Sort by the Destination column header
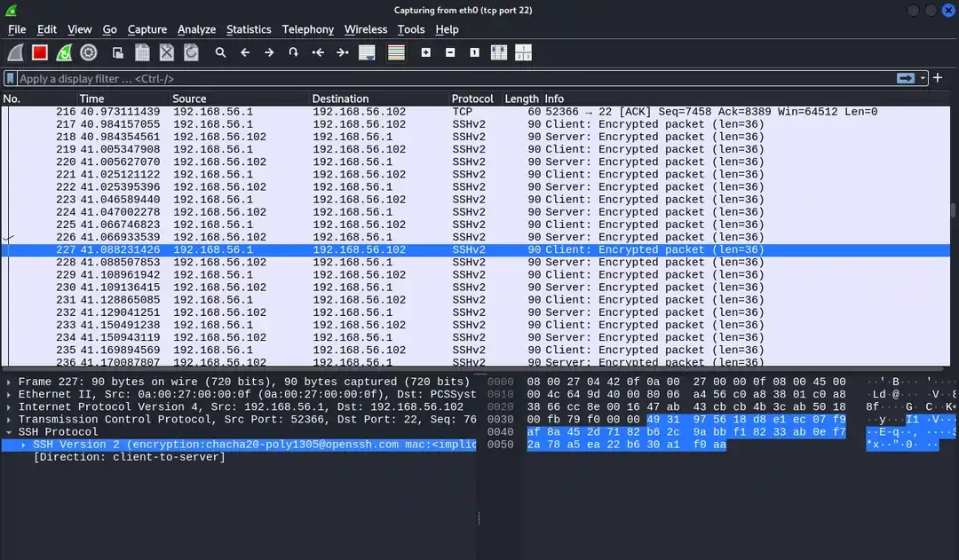 (379, 99)
